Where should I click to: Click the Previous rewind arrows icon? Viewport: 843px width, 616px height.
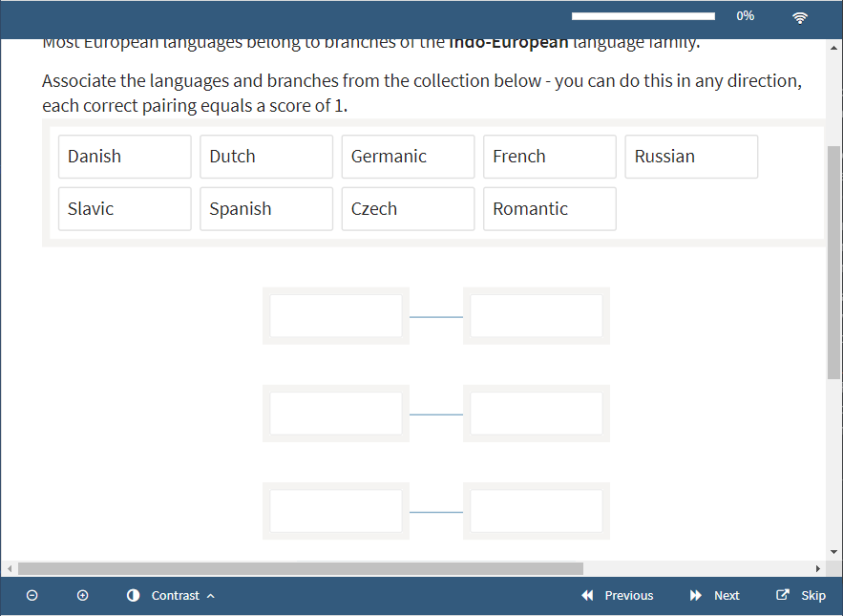[588, 595]
